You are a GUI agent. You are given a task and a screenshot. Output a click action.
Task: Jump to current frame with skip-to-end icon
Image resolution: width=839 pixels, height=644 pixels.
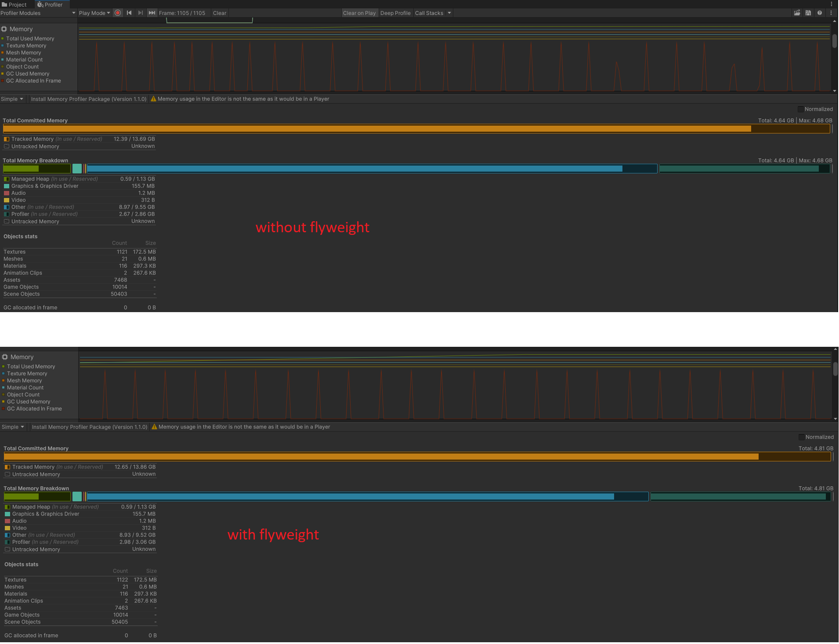[152, 13]
